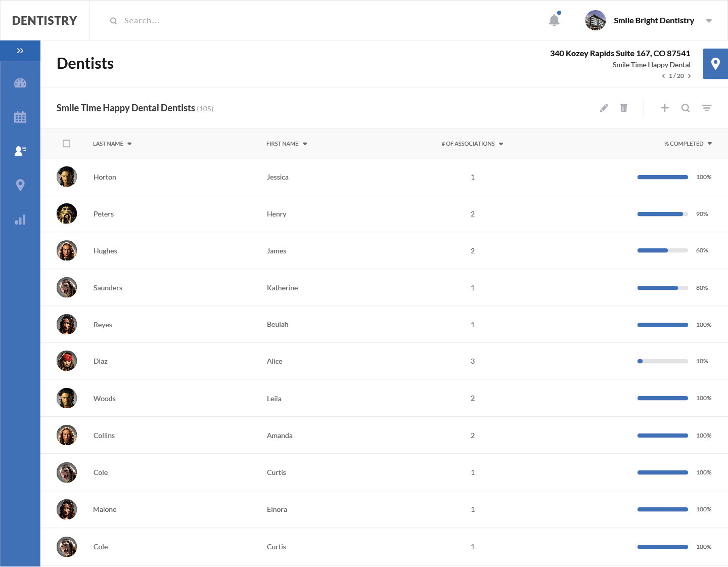Toggle the select-all checkbox in table header
The width and height of the screenshot is (728, 567).
[66, 144]
